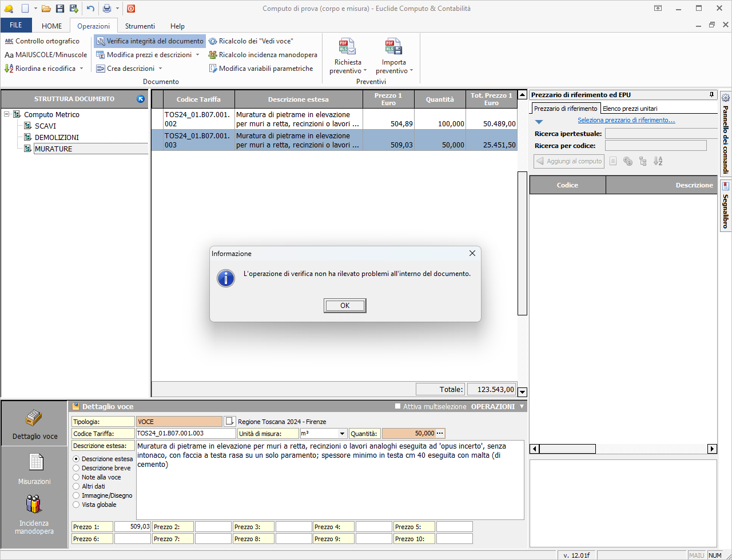This screenshot has height=560, width=732.
Task: Open the Unità di misura dropdown
Action: click(x=342, y=434)
